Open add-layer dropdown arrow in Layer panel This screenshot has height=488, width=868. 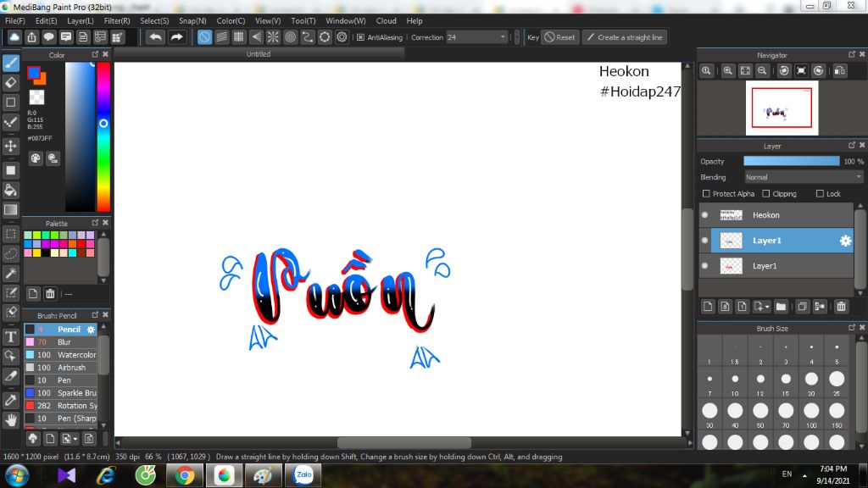pos(766,307)
